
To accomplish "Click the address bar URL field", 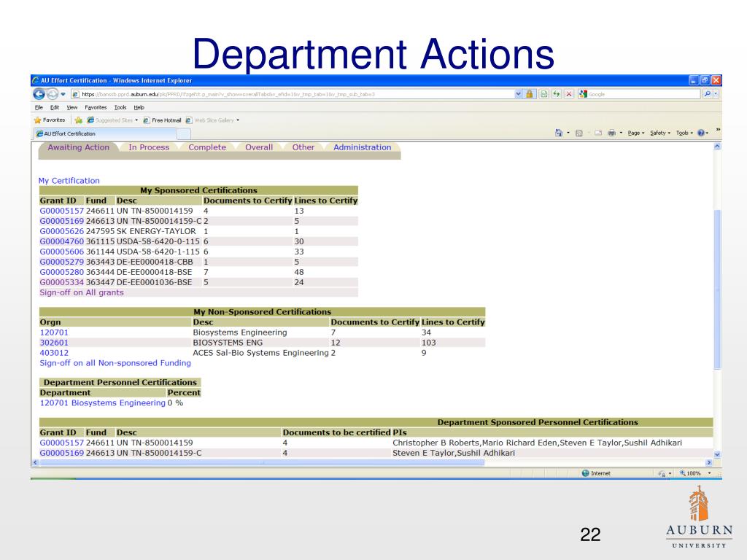I will [x=292, y=94].
